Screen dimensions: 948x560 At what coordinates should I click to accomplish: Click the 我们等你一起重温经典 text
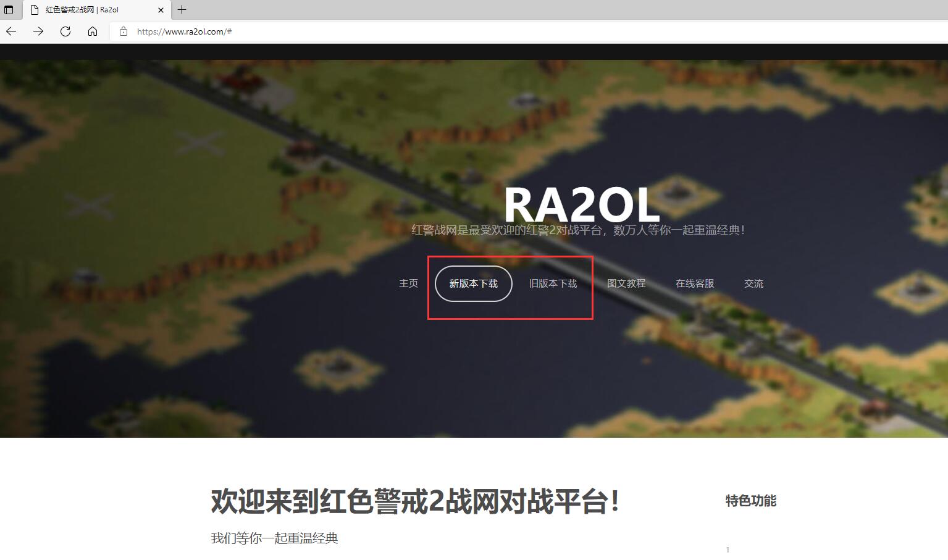tap(274, 538)
